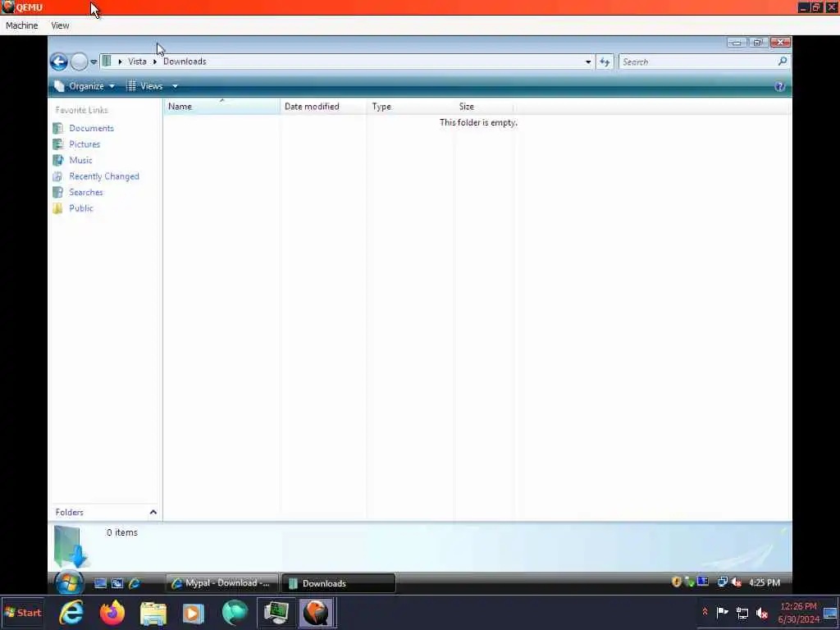Screen dimensions: 840x630
Task: Open the QEMU View menu
Action: tap(60, 25)
